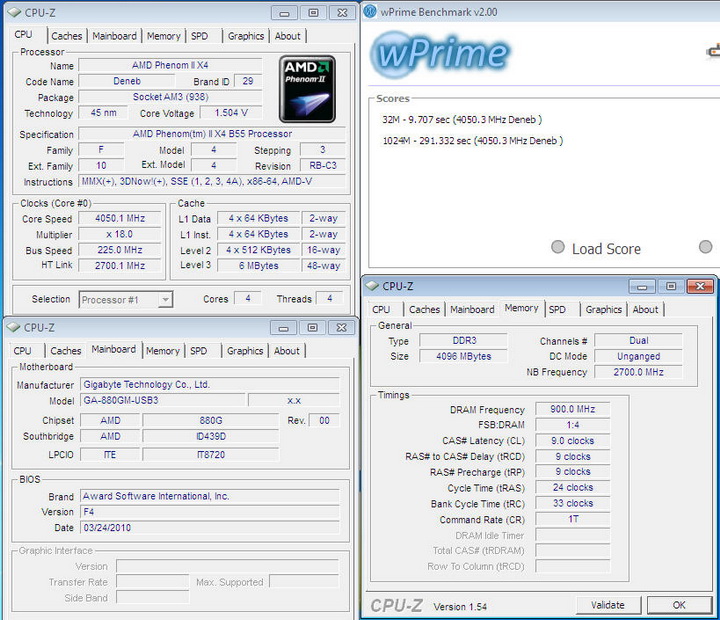
Task: Click the Core Voltage value 1.504 V
Action: tap(231, 113)
